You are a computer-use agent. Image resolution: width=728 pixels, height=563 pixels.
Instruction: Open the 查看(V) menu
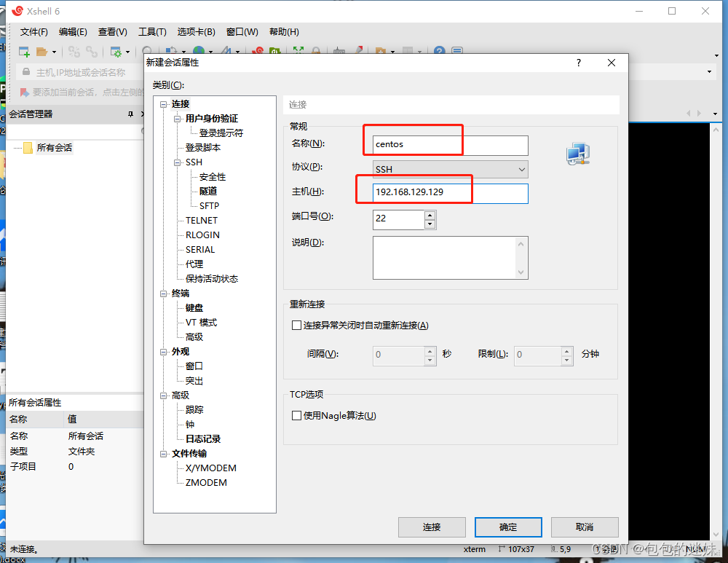112,31
